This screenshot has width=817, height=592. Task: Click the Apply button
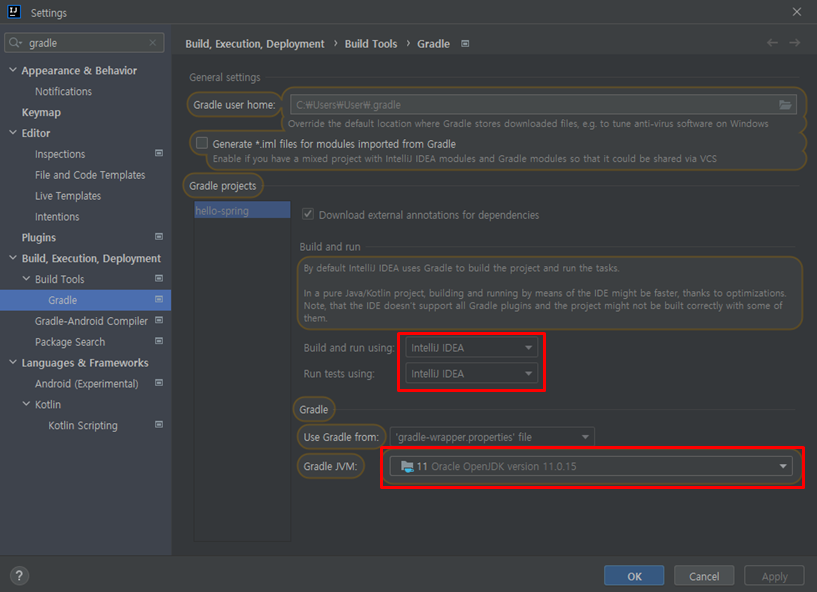pyautogui.click(x=774, y=576)
